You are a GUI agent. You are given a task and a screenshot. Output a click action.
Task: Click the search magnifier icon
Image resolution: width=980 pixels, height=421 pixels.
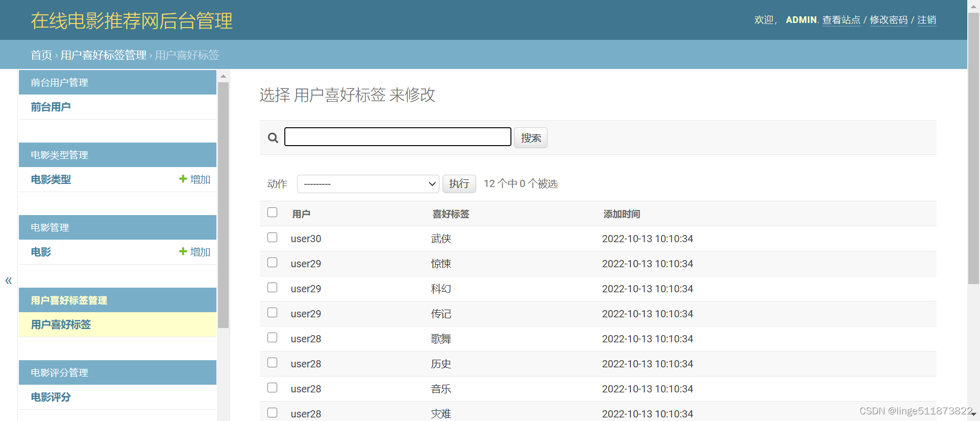tap(273, 137)
